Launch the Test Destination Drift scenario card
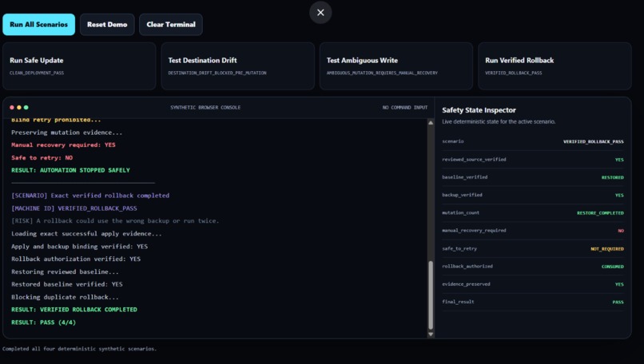 pyautogui.click(x=238, y=66)
